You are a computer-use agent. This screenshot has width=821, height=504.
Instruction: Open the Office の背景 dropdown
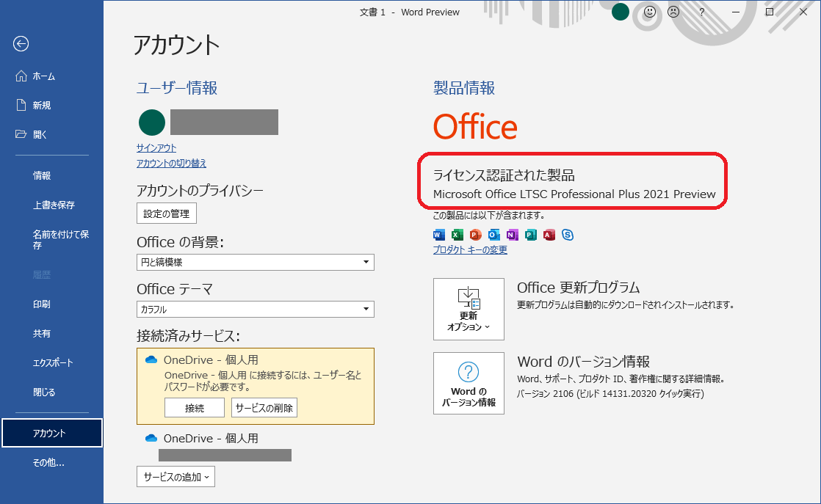(255, 262)
